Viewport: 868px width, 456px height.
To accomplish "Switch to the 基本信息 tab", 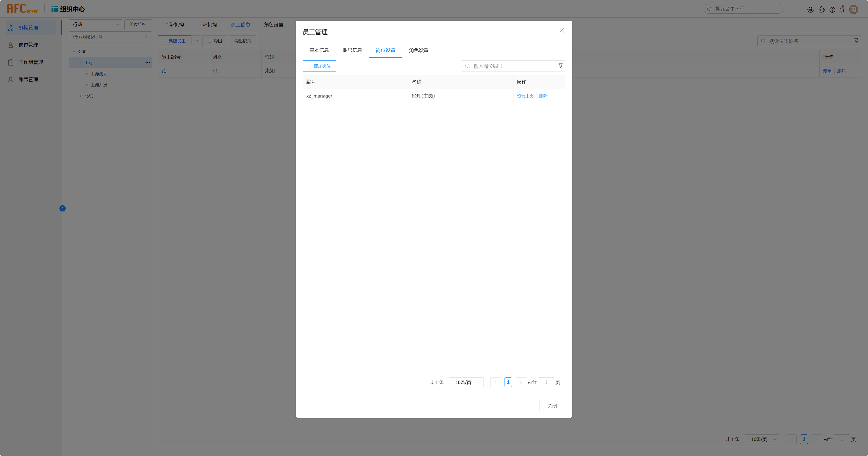I will click(319, 50).
